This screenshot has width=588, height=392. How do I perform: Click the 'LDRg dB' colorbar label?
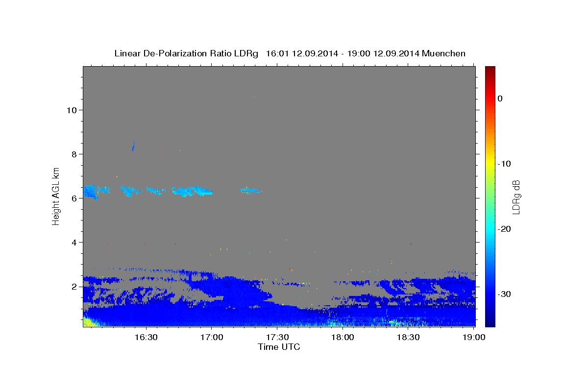click(515, 197)
